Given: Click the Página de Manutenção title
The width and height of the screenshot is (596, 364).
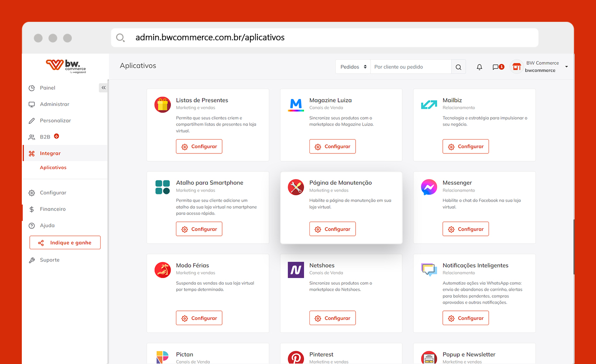Looking at the screenshot, I should (340, 183).
